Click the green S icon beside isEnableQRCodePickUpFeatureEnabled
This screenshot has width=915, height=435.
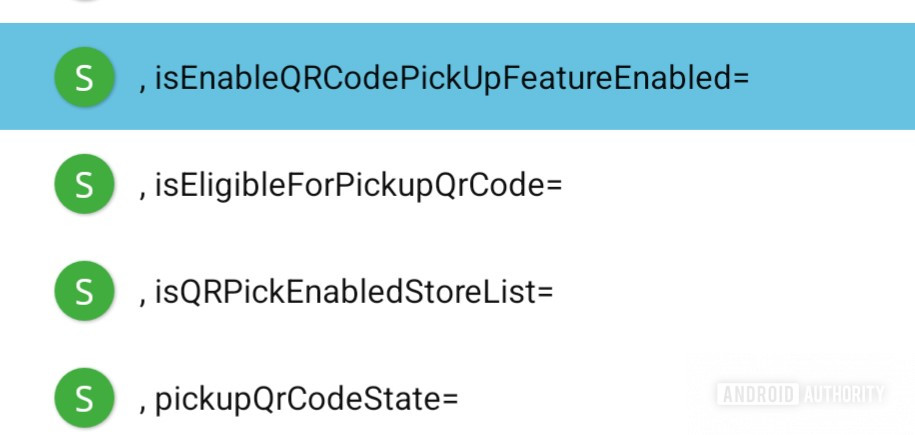[x=84, y=79]
